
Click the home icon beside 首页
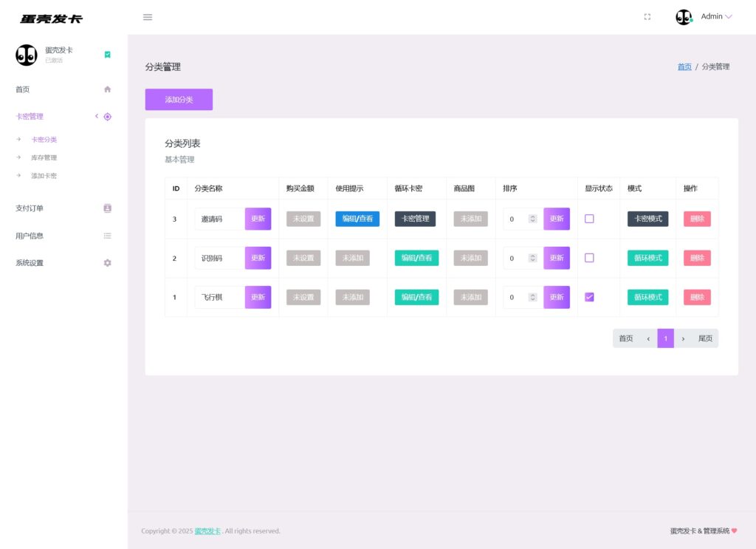[x=108, y=89]
